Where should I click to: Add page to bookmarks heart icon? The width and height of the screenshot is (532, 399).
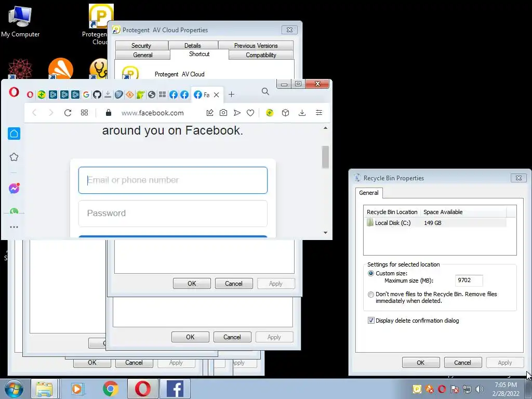250,113
